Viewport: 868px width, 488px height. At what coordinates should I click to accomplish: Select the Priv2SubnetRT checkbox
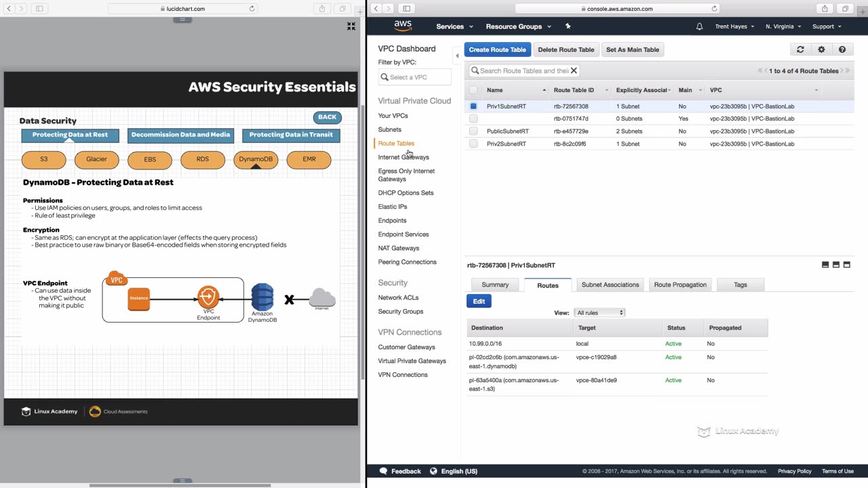473,144
